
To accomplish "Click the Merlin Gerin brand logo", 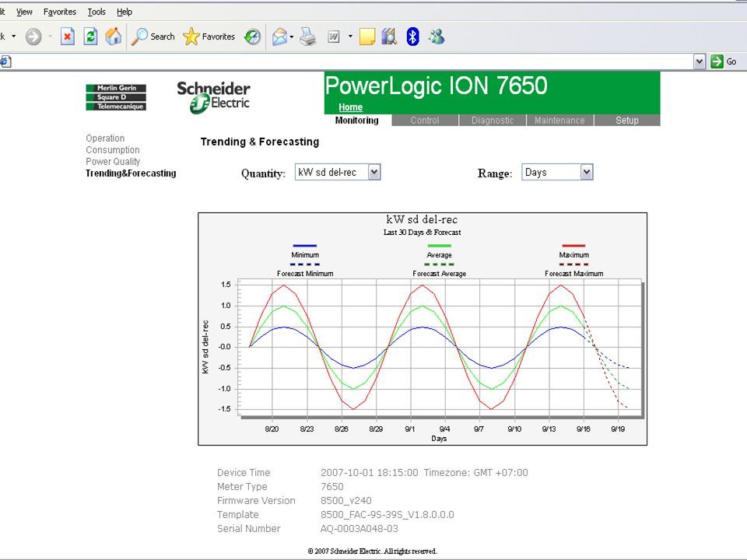I will 116,88.
